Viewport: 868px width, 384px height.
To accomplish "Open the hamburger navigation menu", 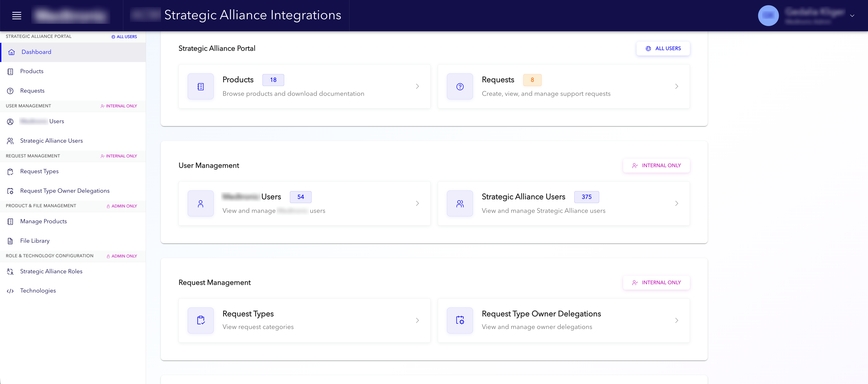I will 16,15.
